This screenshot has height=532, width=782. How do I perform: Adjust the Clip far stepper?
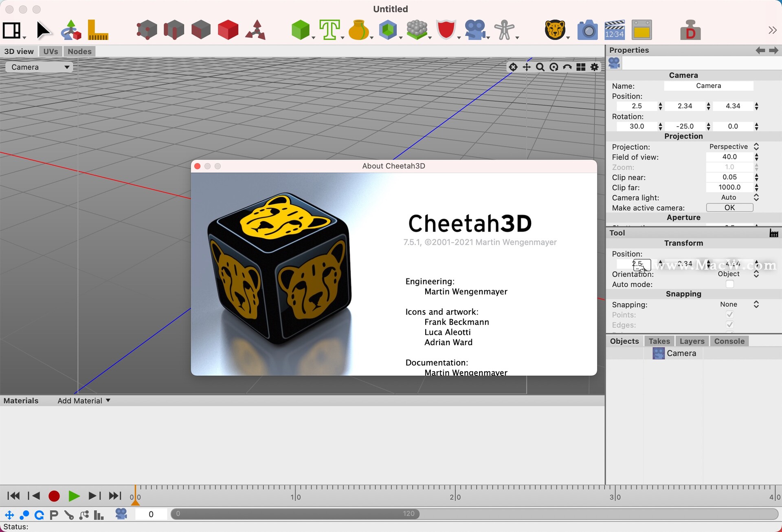756,187
